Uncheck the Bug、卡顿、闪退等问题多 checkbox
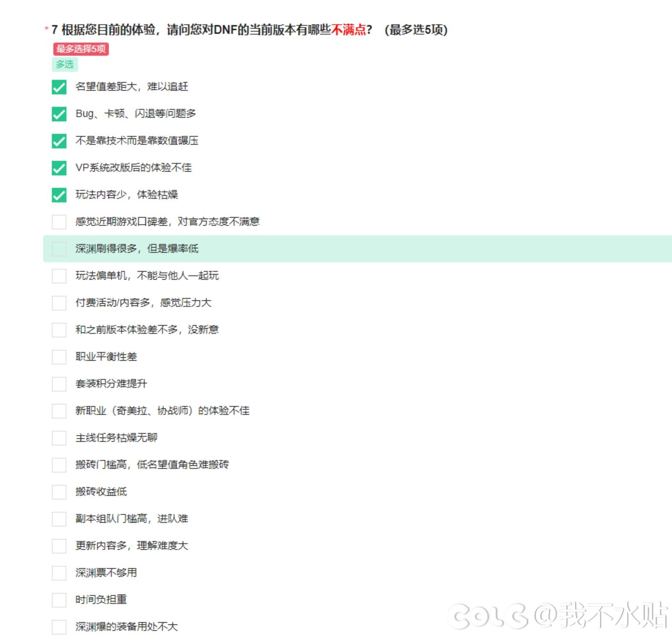The image size is (672, 635). tap(59, 114)
